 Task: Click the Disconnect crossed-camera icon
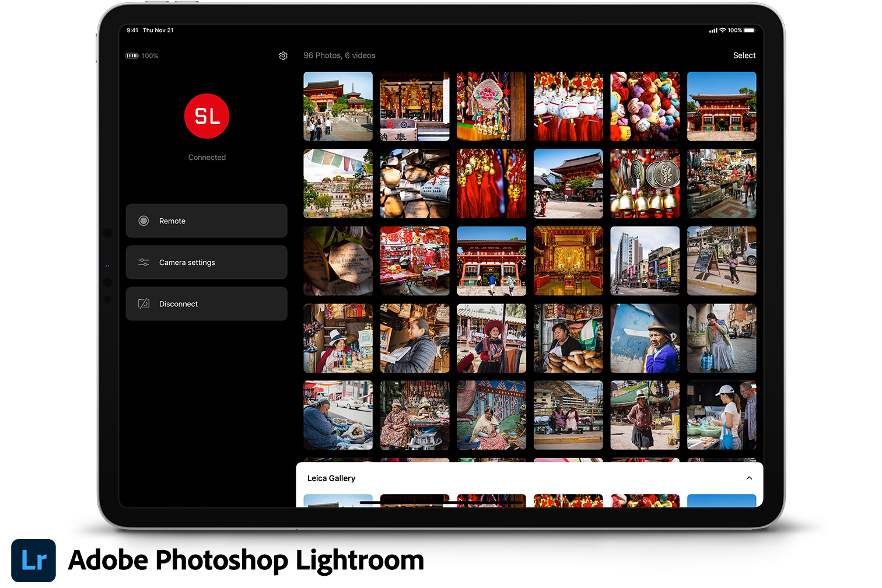click(143, 304)
